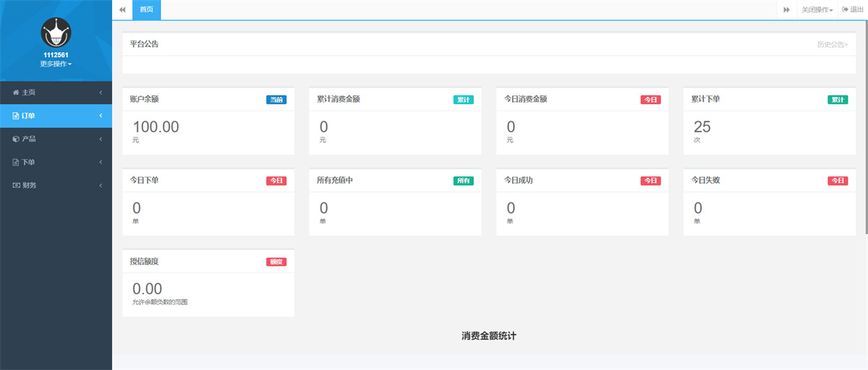This screenshot has height=370, width=868.
Task: Expand the 主页 menu chevron
Action: click(x=101, y=92)
